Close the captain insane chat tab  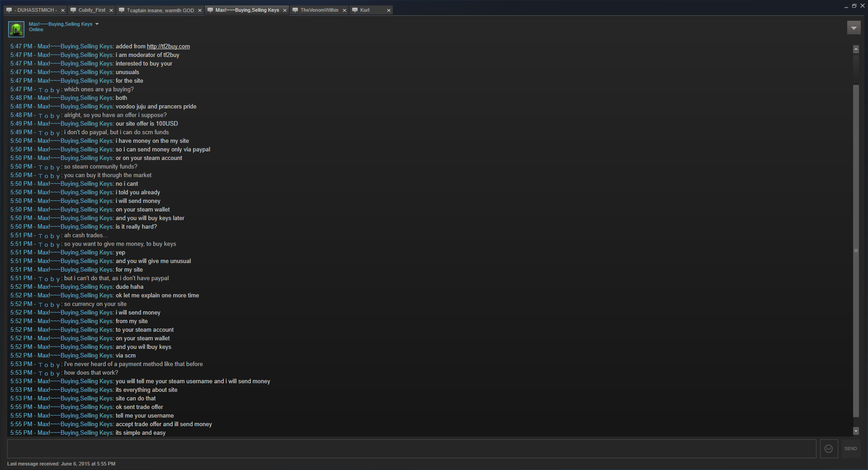(x=199, y=10)
